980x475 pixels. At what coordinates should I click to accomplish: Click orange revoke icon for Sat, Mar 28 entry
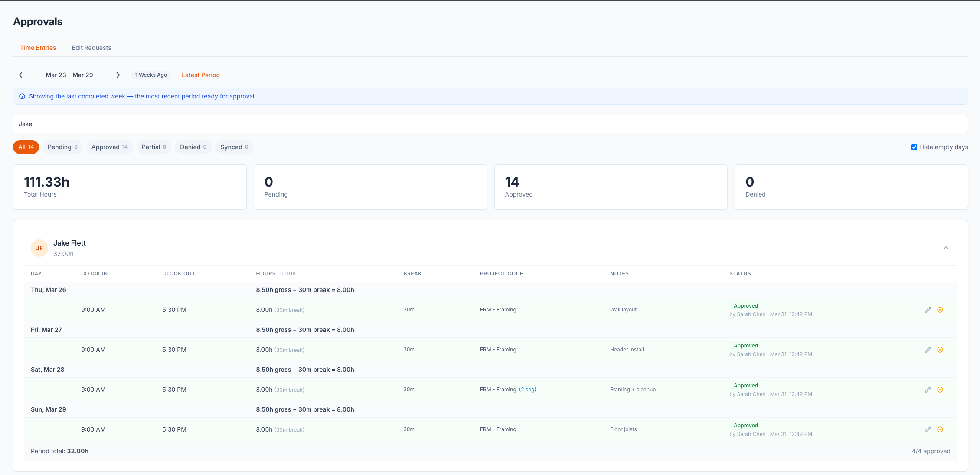(x=940, y=390)
